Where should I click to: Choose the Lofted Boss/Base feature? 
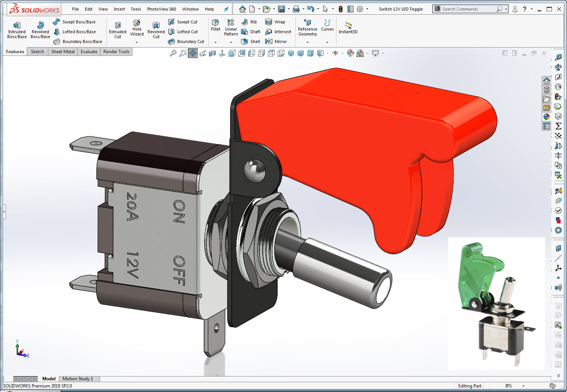pos(74,32)
